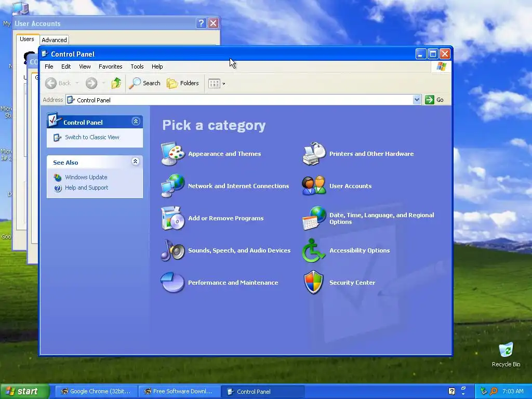The height and width of the screenshot is (399, 532).
Task: Click the Up folder toolbar icon
Action: 116,83
